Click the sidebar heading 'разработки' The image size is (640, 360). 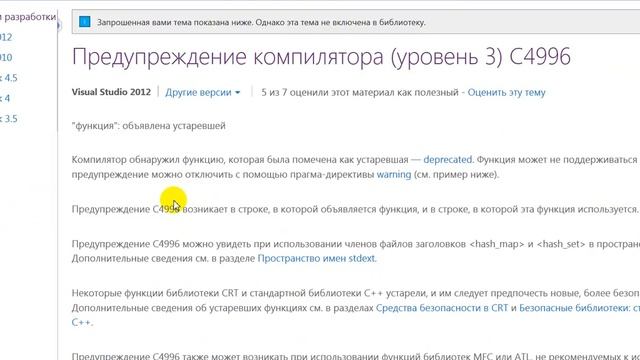29,17
